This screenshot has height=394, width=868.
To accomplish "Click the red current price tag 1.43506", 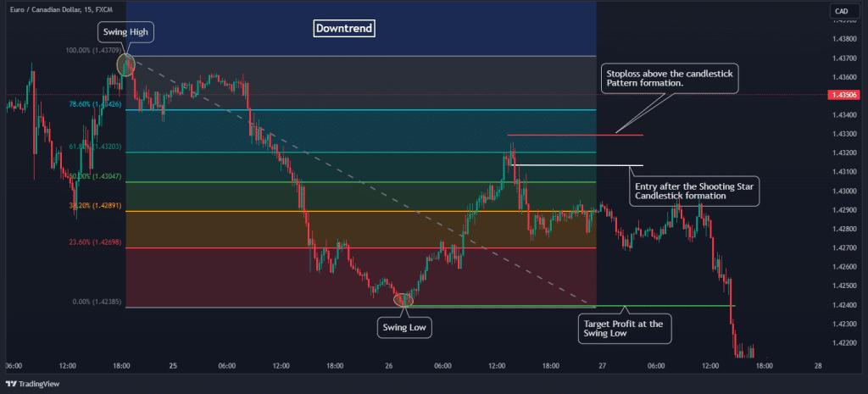I will 844,96.
